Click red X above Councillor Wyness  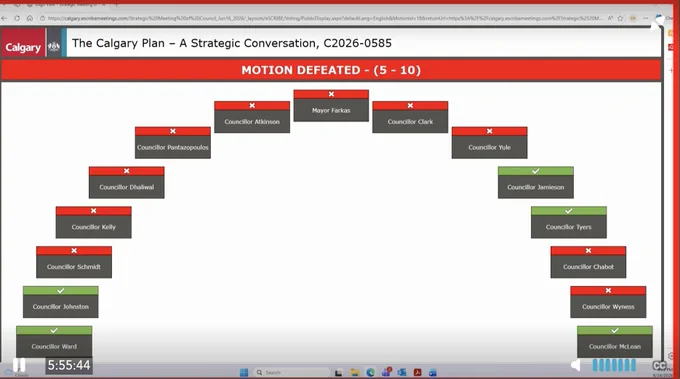pyautogui.click(x=608, y=291)
